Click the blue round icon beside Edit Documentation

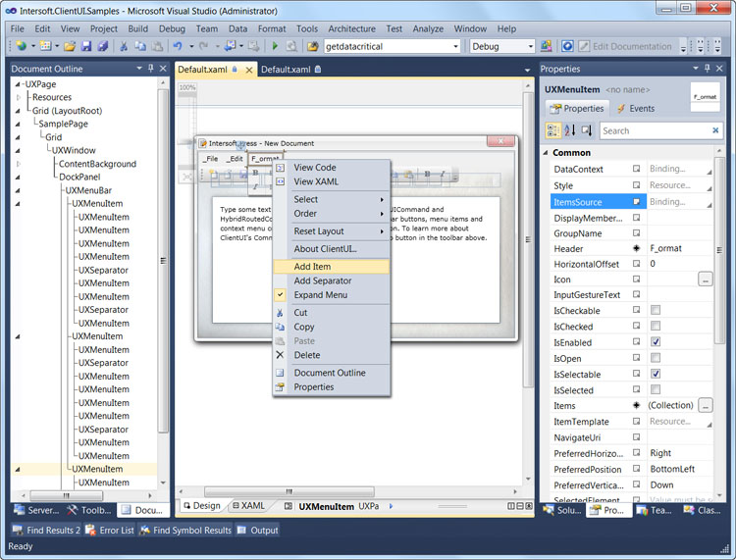click(567, 46)
